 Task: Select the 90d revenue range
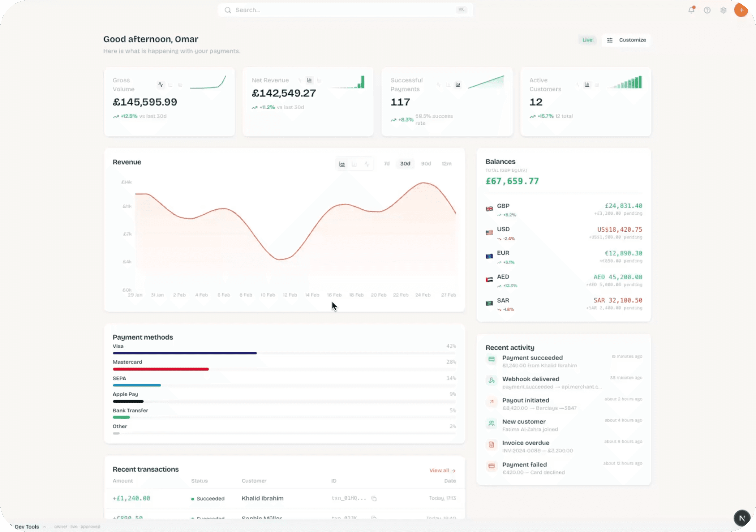[x=426, y=164]
